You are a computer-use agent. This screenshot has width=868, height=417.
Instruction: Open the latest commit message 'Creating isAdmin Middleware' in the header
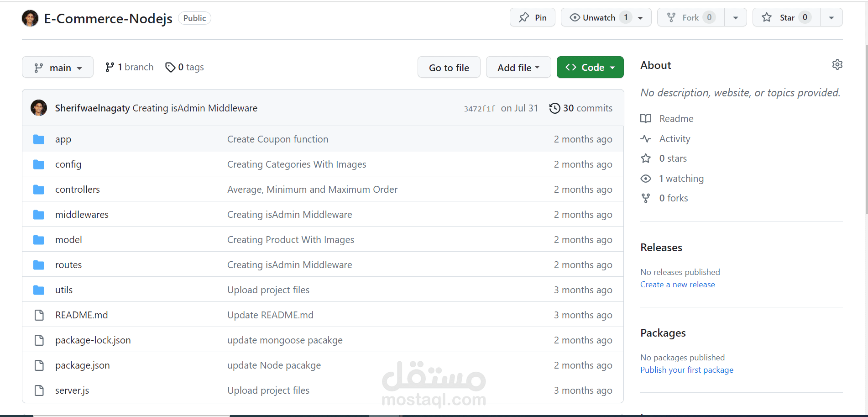pyautogui.click(x=195, y=108)
